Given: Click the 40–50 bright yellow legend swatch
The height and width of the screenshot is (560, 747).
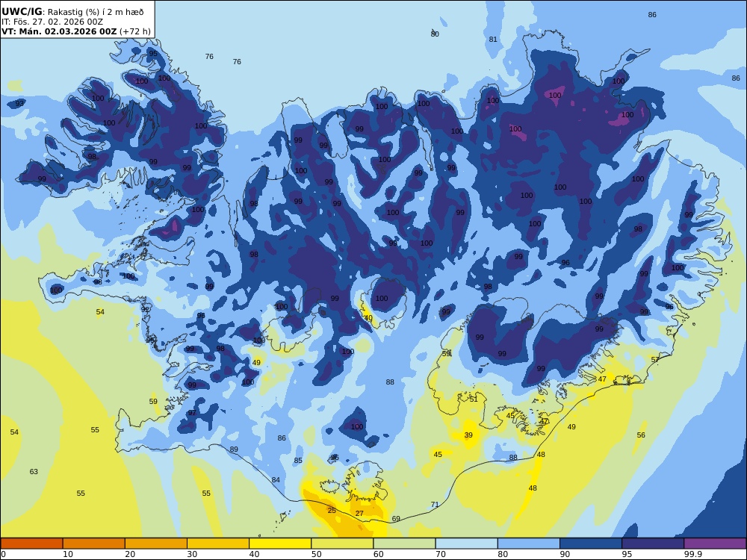Looking at the screenshot, I should [280, 544].
